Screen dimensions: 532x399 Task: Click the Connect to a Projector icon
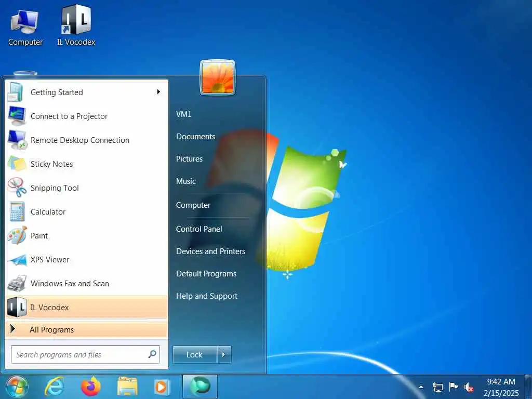click(17, 116)
